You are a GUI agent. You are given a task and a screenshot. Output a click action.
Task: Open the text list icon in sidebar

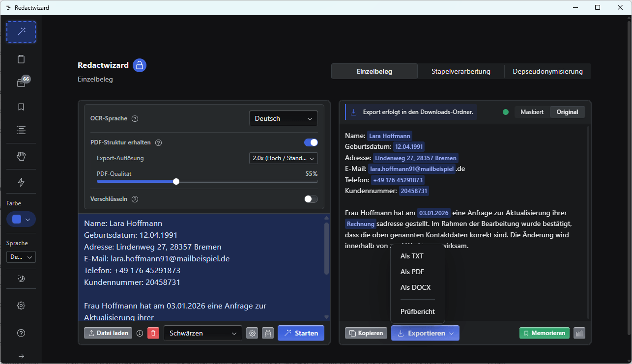(21, 130)
